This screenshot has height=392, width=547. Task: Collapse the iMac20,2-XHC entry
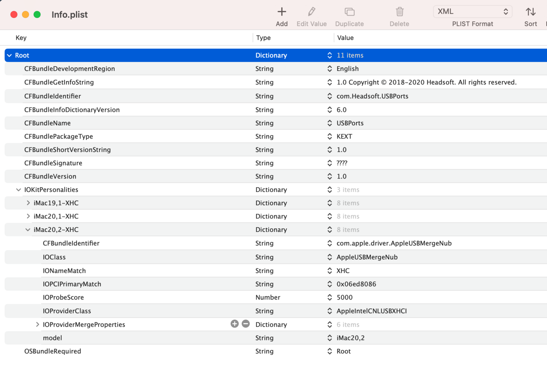click(x=28, y=230)
